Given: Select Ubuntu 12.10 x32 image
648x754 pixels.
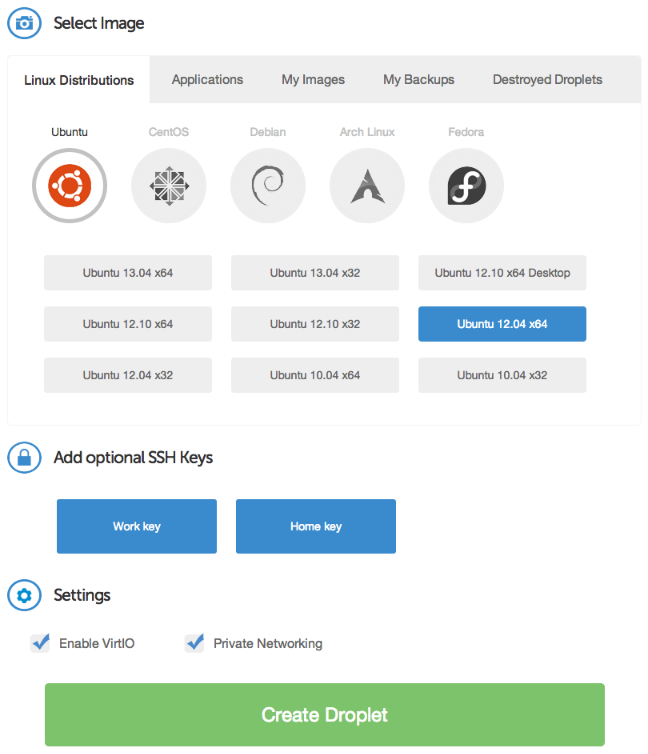Looking at the screenshot, I should [315, 324].
